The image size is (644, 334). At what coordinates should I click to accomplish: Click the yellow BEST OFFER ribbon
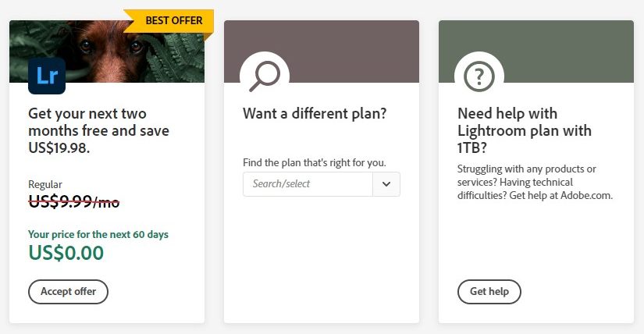(169, 21)
